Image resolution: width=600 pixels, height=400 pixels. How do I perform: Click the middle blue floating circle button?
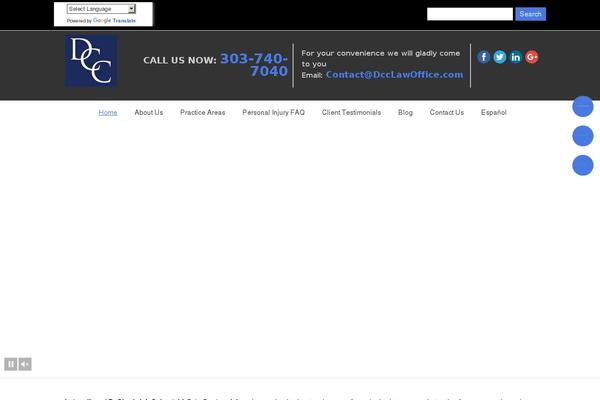coord(583,136)
